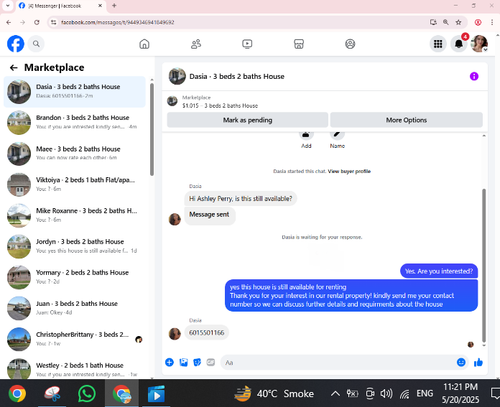Open Marketplace tab in top navigation
The image size is (500, 407).
[x=299, y=44]
